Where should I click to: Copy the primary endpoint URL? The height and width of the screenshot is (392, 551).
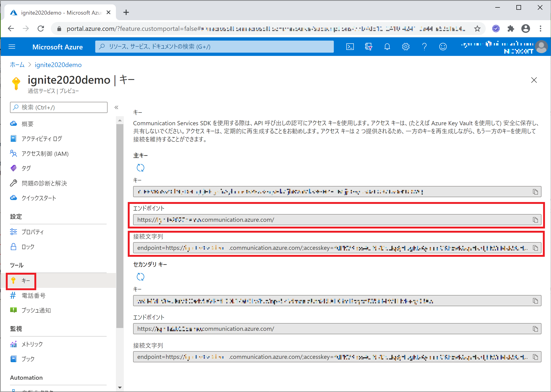(535, 220)
